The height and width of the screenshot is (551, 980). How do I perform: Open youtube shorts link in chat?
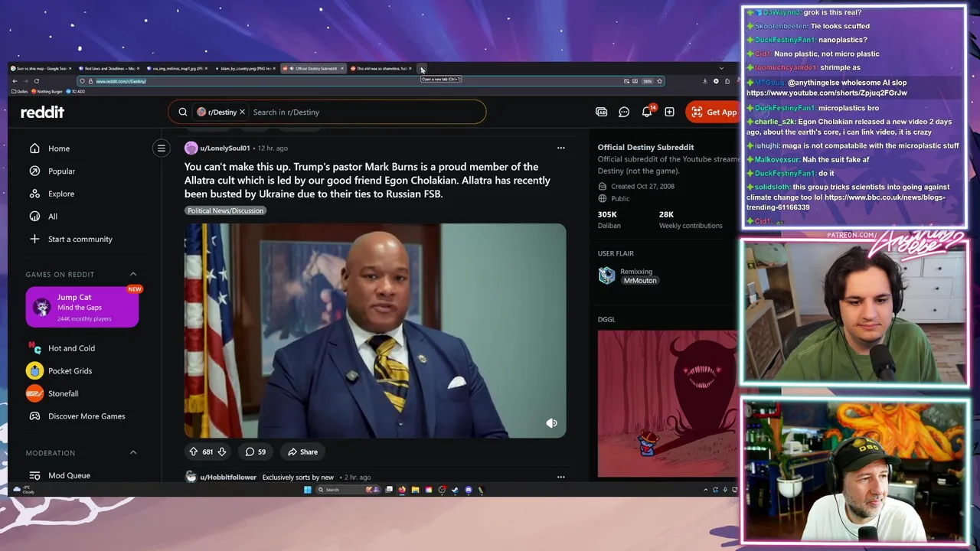click(x=827, y=93)
